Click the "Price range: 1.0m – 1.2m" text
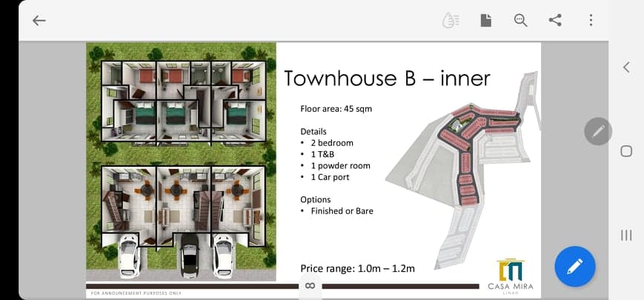Viewport: 644px width, 300px height. pos(357,268)
